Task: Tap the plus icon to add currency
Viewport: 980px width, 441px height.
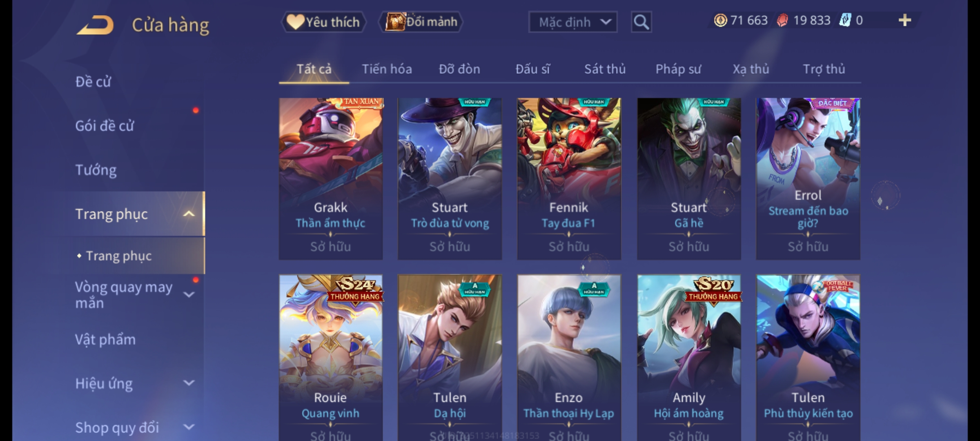Action: pos(905,20)
